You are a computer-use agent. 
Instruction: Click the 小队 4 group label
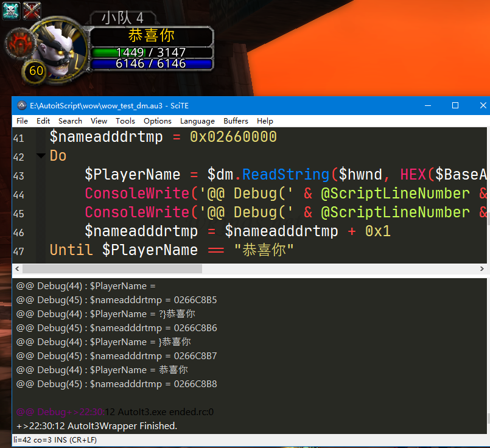(x=122, y=18)
